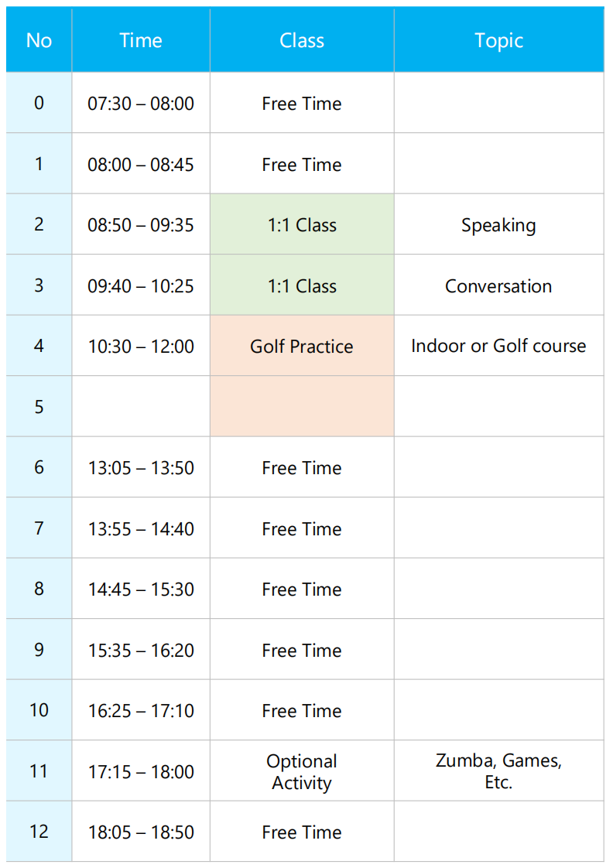Click the 13:05 – 13:50 time cell
Screen dimensions: 613x868
(x=141, y=468)
